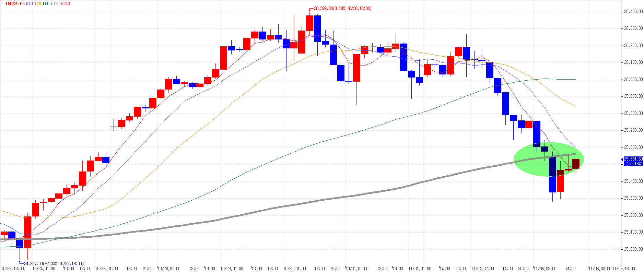Click the 11/05,02:00 time axis label
Image resolution: width=644 pixels, height=272 pixels.
545,269
